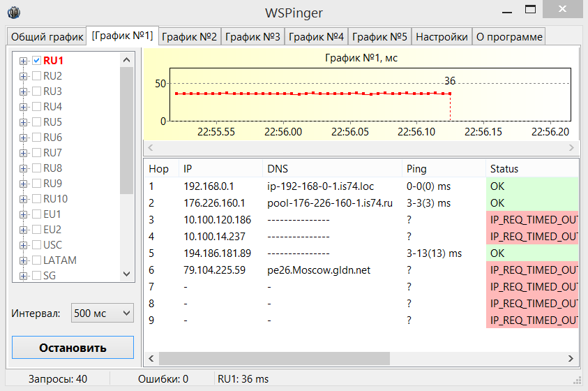Enable the RU5 server checkbox
Viewport: 588px width, 391px height.
(37, 122)
